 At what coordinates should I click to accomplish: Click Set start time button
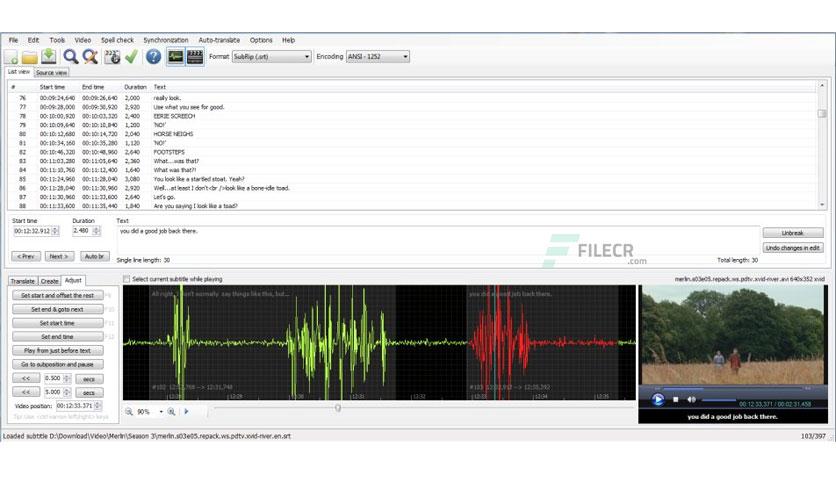point(58,323)
